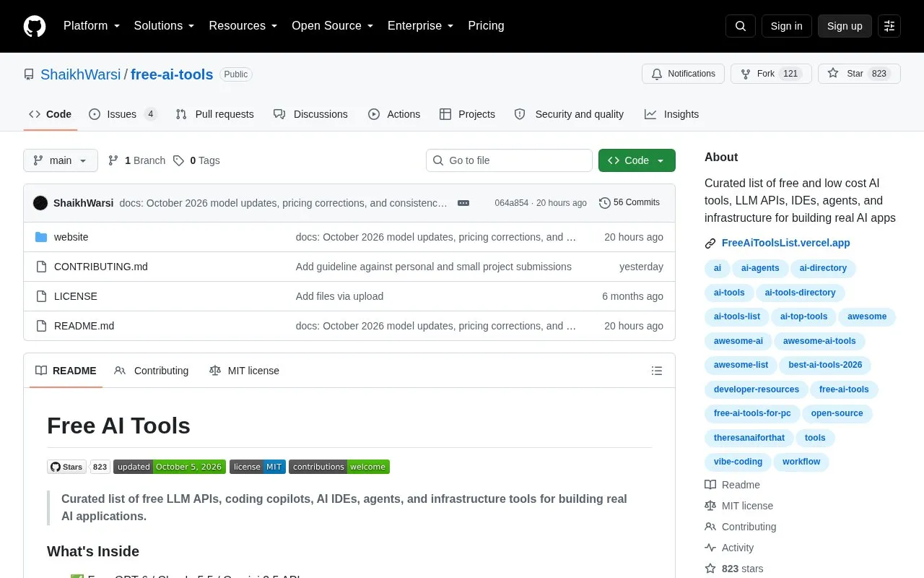View the 56 Commits history
Screen dimensions: 924x578
coord(629,203)
